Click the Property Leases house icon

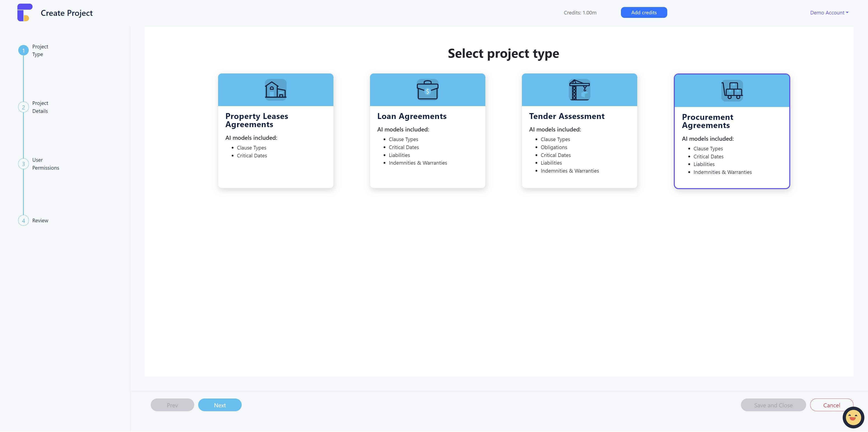(276, 90)
